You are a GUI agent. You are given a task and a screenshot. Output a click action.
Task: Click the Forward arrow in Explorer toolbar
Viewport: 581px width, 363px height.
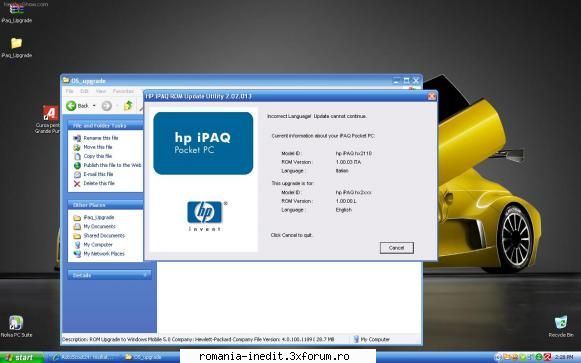(106, 106)
